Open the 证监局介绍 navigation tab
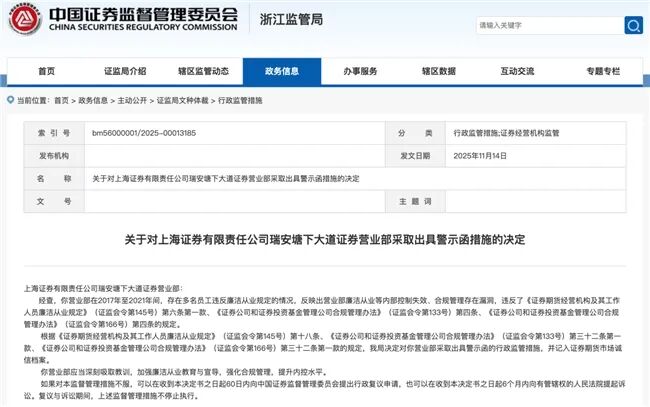Viewport: 650px width, 407px height. (125, 71)
